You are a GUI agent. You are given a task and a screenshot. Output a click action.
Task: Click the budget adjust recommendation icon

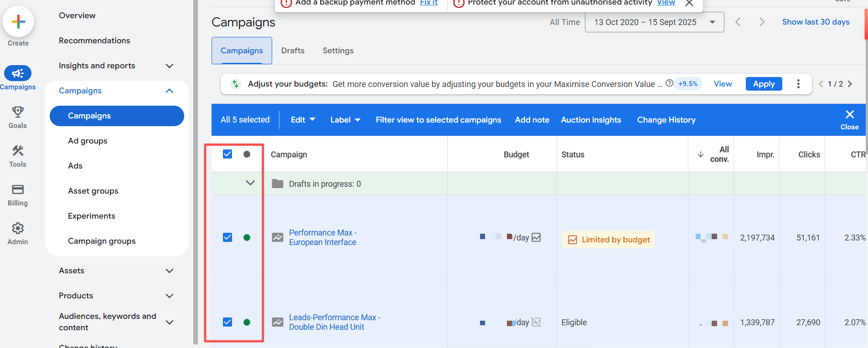(235, 84)
